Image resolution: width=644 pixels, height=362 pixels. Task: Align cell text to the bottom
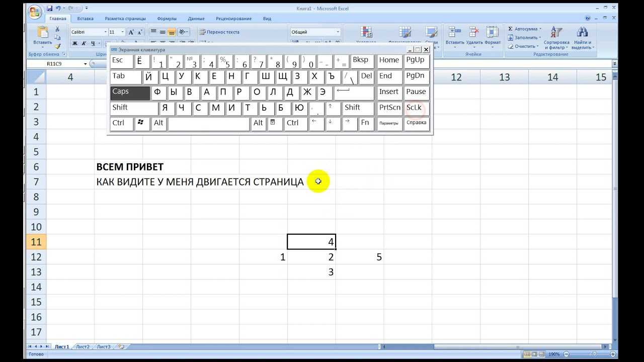click(x=172, y=32)
